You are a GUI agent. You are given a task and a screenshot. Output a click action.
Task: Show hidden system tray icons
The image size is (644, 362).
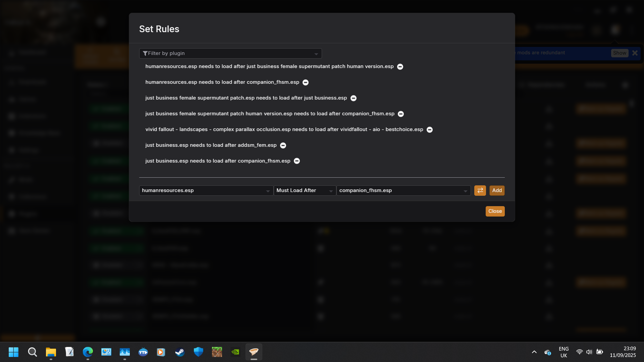[534, 352]
